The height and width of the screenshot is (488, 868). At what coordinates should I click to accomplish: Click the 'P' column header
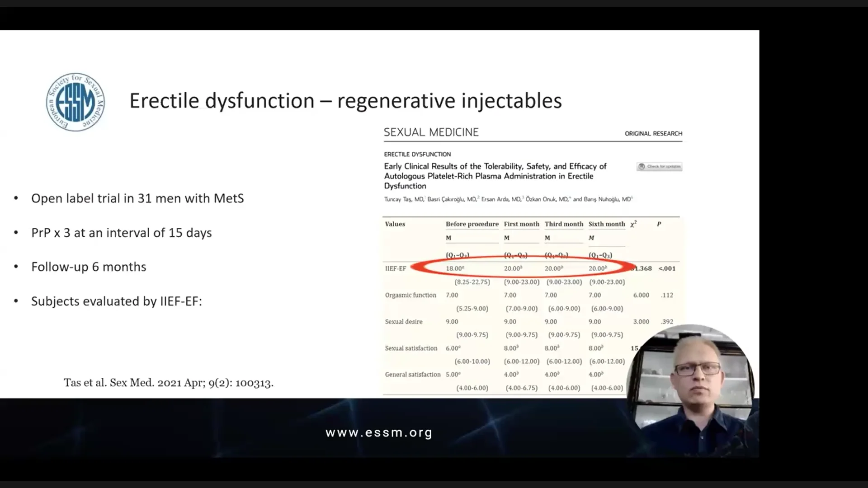tap(659, 224)
